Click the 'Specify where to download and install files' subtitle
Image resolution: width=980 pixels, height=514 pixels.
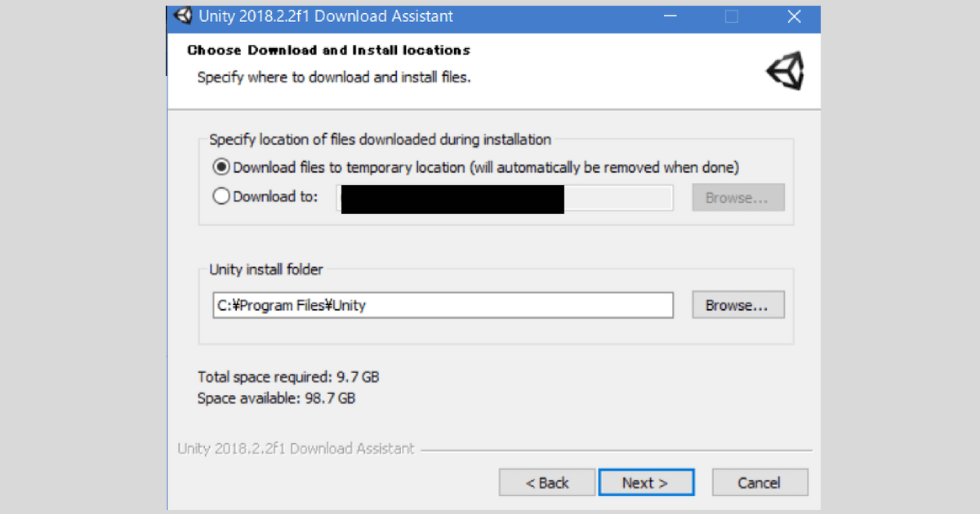(x=334, y=78)
